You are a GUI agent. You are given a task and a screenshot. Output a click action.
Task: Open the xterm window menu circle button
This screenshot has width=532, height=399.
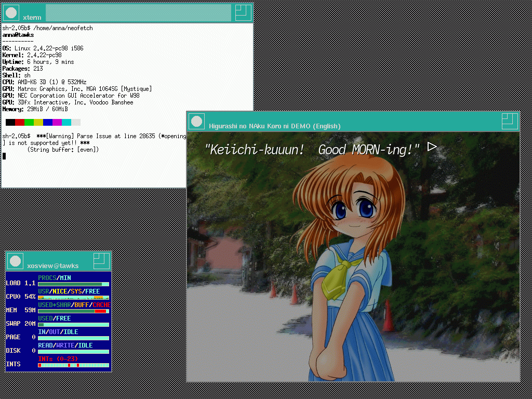click(x=11, y=13)
